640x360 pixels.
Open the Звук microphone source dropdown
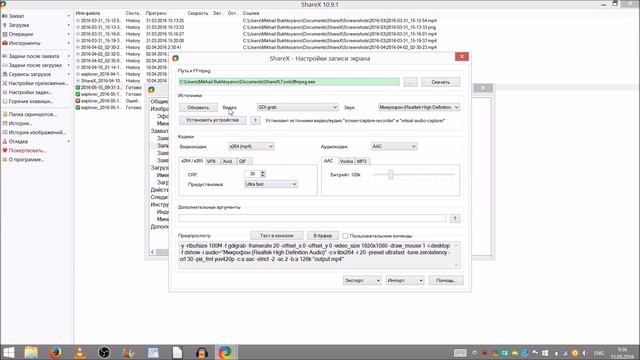pyautogui.click(x=419, y=107)
